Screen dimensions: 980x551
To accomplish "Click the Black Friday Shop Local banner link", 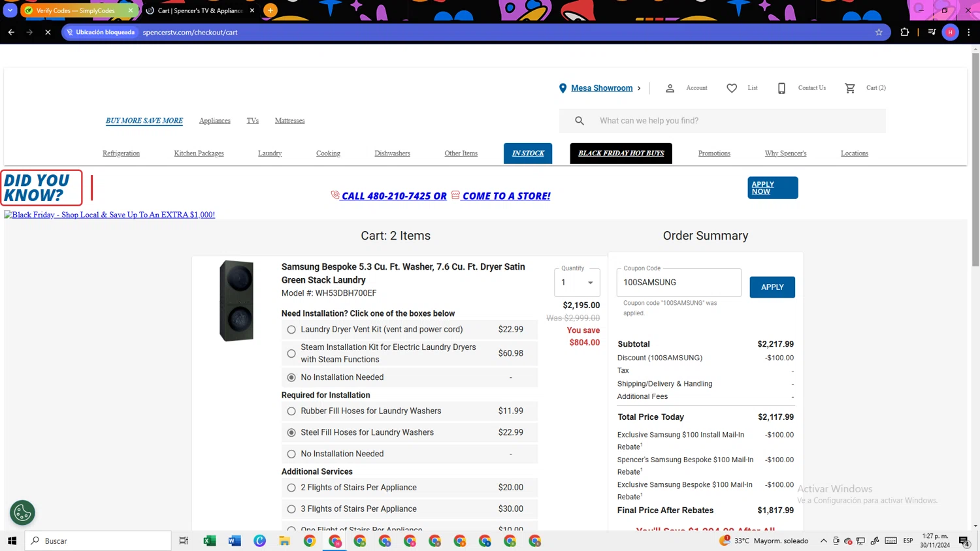I will click(x=109, y=215).
